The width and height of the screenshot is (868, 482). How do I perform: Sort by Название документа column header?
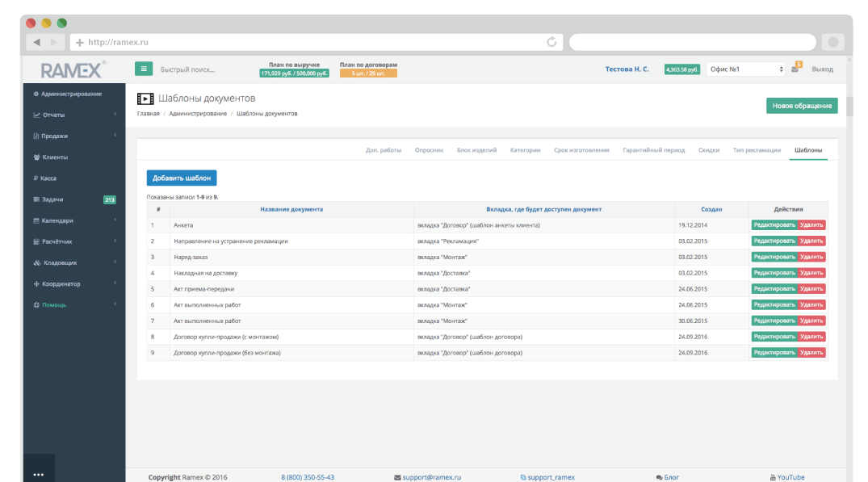click(291, 209)
